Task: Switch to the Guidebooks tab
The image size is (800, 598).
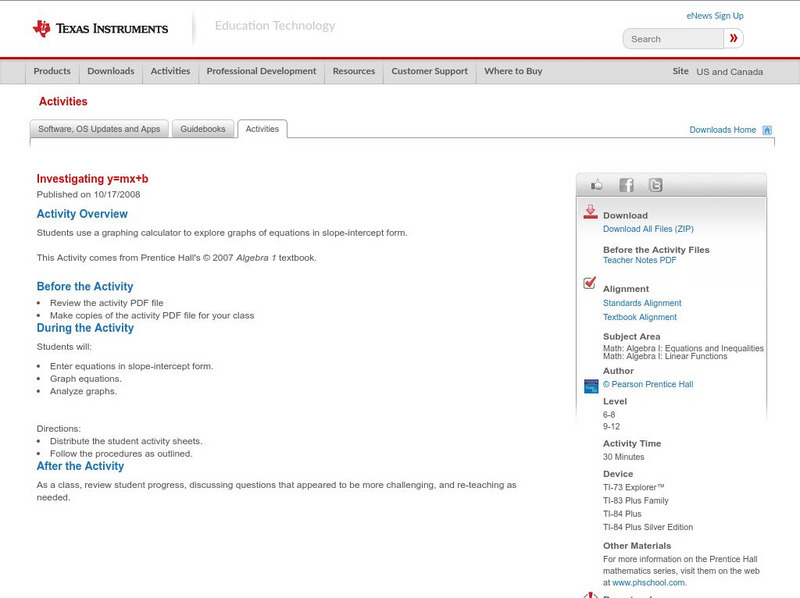Action: click(203, 129)
